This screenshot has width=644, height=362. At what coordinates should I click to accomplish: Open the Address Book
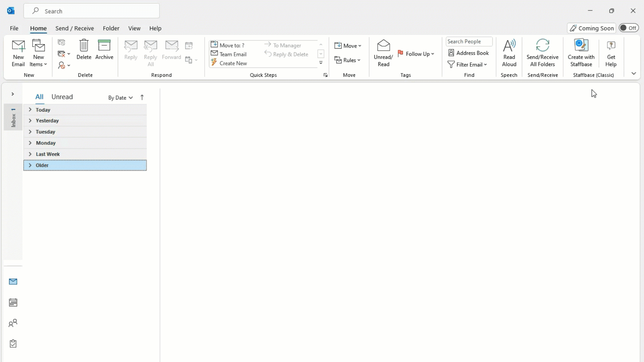(x=469, y=53)
